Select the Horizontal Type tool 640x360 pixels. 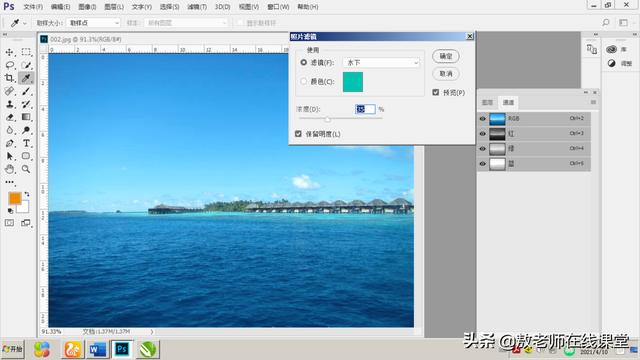click(x=26, y=143)
